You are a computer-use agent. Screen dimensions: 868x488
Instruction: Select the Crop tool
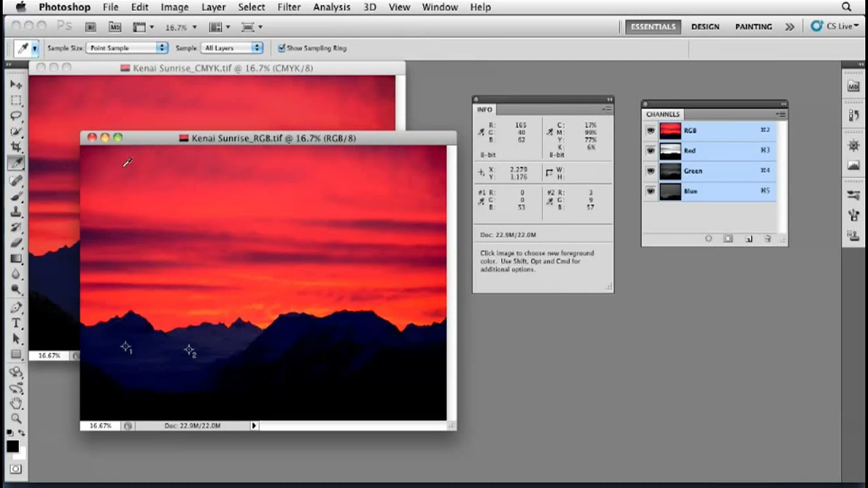(x=16, y=147)
